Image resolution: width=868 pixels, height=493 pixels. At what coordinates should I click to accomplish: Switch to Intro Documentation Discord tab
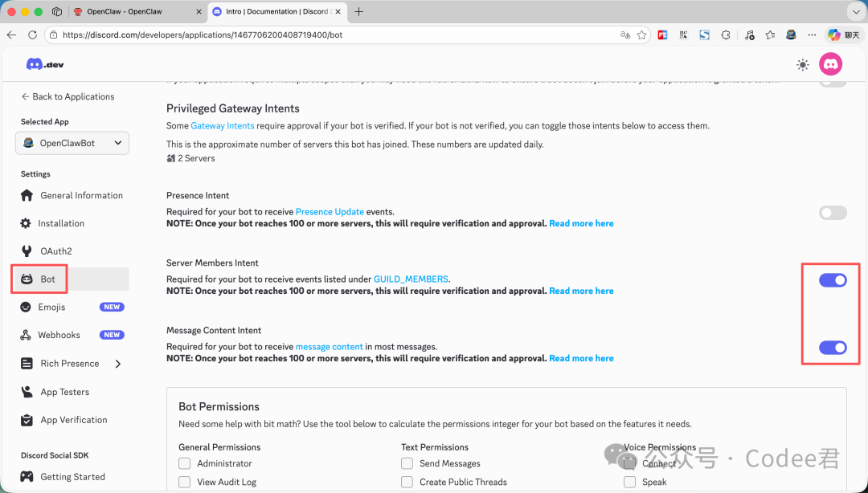point(276,11)
